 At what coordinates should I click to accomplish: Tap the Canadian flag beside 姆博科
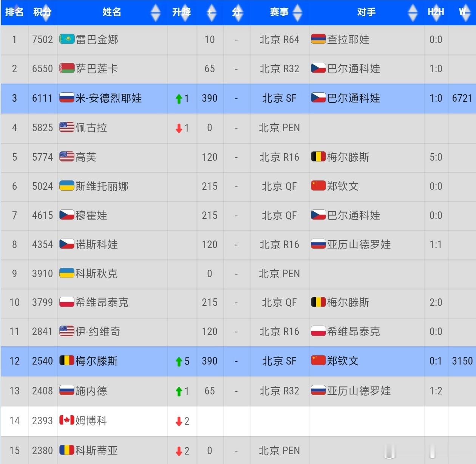point(67,420)
